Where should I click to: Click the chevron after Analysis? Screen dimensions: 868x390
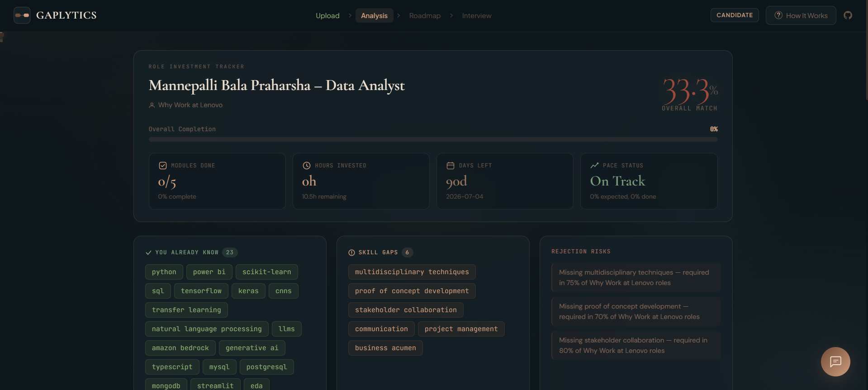[x=398, y=15]
